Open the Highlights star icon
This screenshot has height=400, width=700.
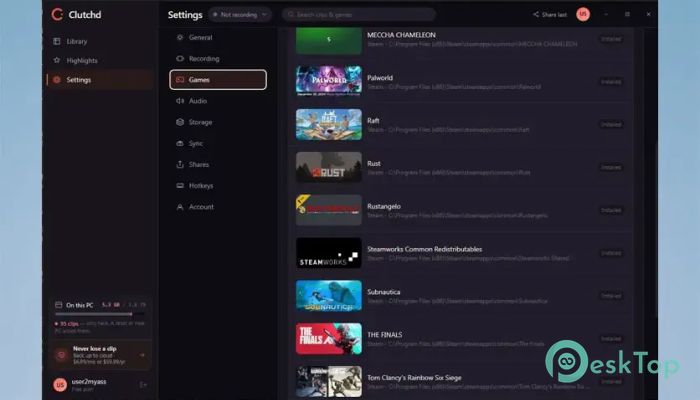(x=57, y=60)
